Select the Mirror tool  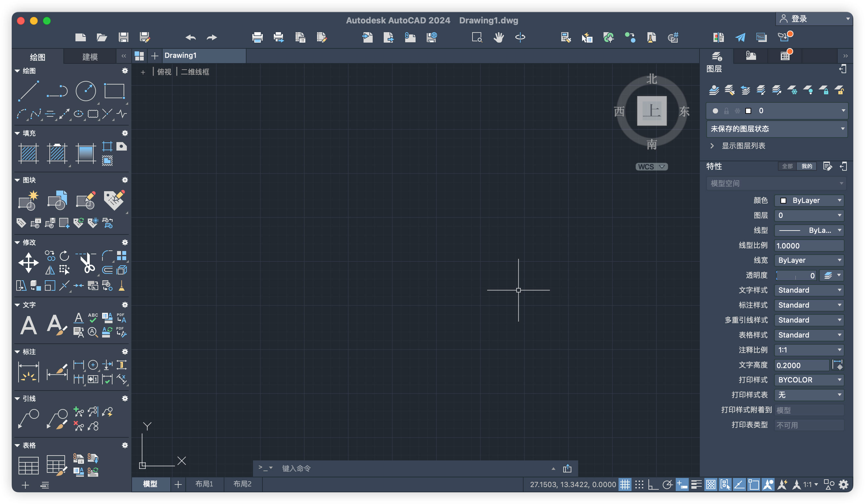(x=50, y=270)
